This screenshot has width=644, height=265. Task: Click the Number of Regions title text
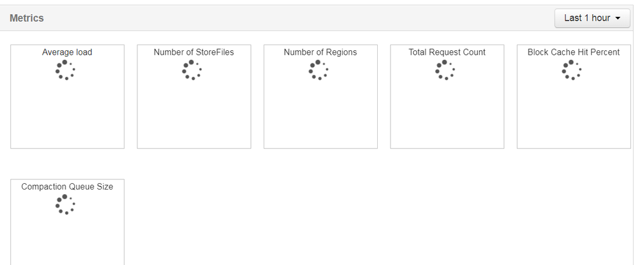coord(320,52)
